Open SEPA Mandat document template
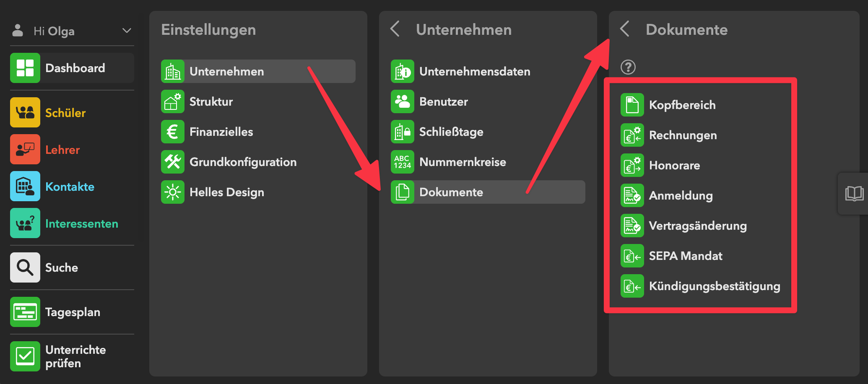 point(685,256)
